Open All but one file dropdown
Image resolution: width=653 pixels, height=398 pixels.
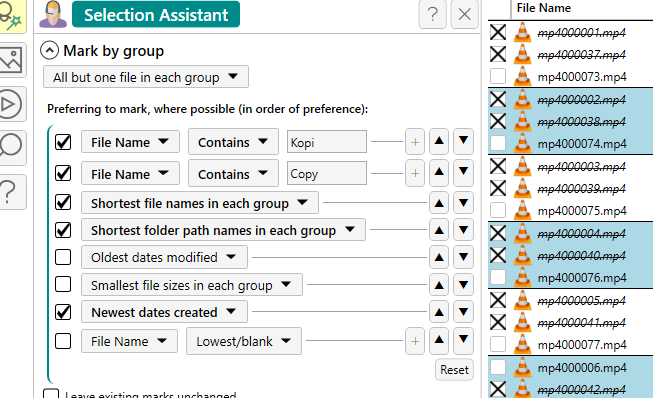(x=146, y=77)
